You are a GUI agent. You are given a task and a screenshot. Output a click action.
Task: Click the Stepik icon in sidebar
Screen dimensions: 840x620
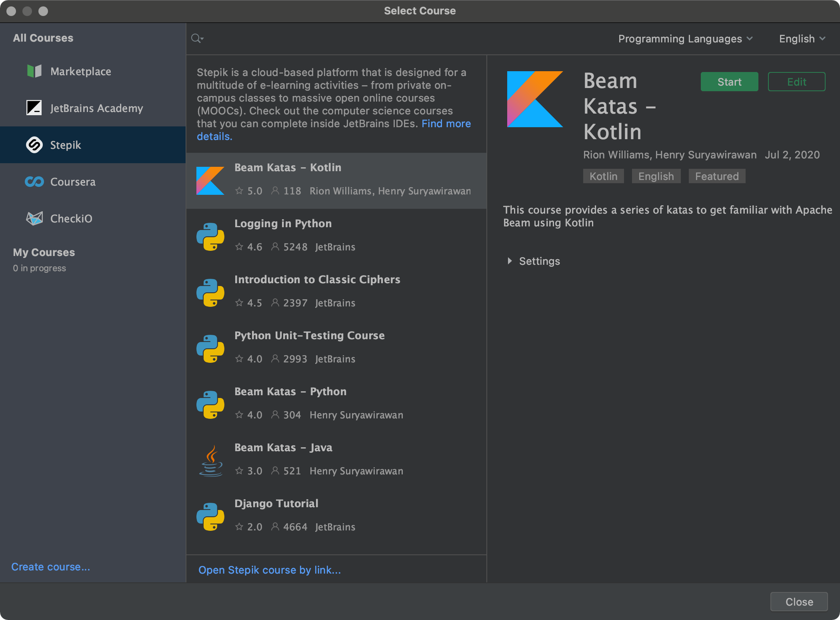tap(34, 145)
